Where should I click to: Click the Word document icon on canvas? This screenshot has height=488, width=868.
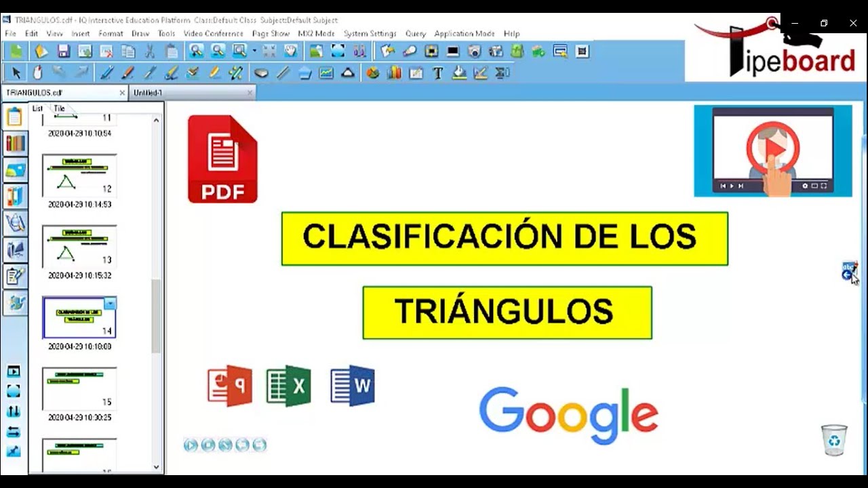point(353,386)
